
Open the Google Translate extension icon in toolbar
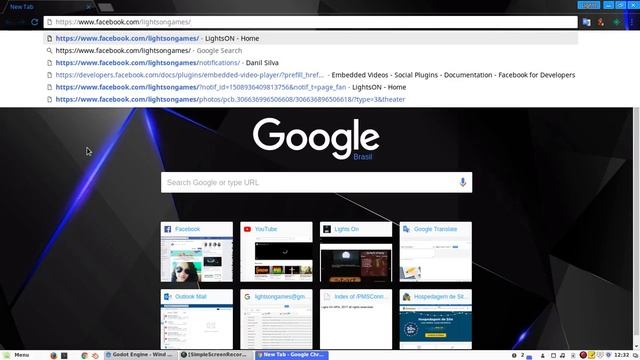587,22
